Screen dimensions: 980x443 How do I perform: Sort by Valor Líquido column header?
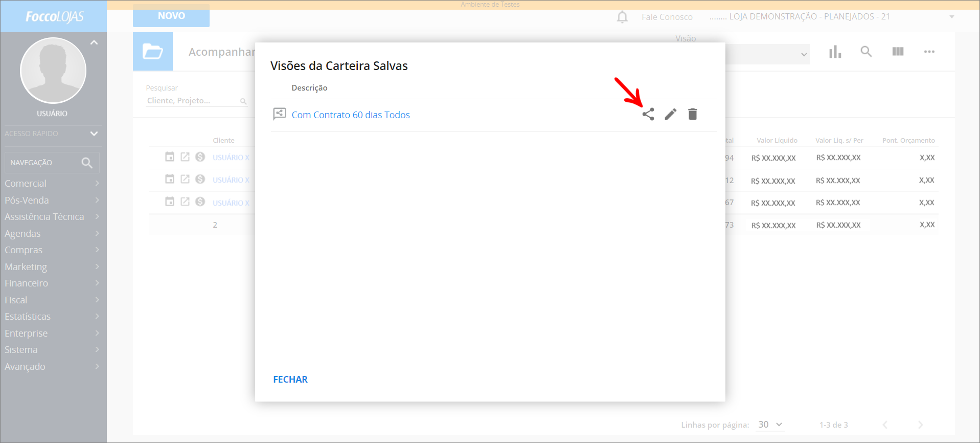pos(777,140)
